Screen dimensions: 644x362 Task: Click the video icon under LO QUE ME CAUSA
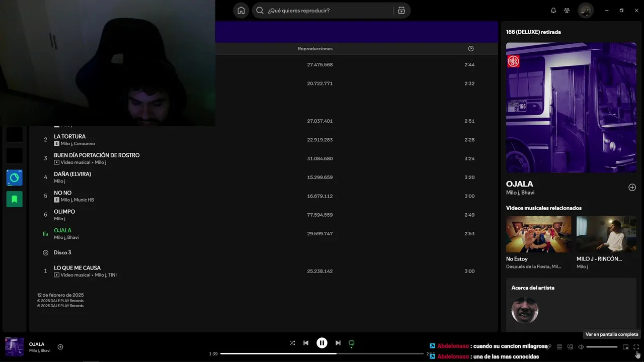[56, 275]
